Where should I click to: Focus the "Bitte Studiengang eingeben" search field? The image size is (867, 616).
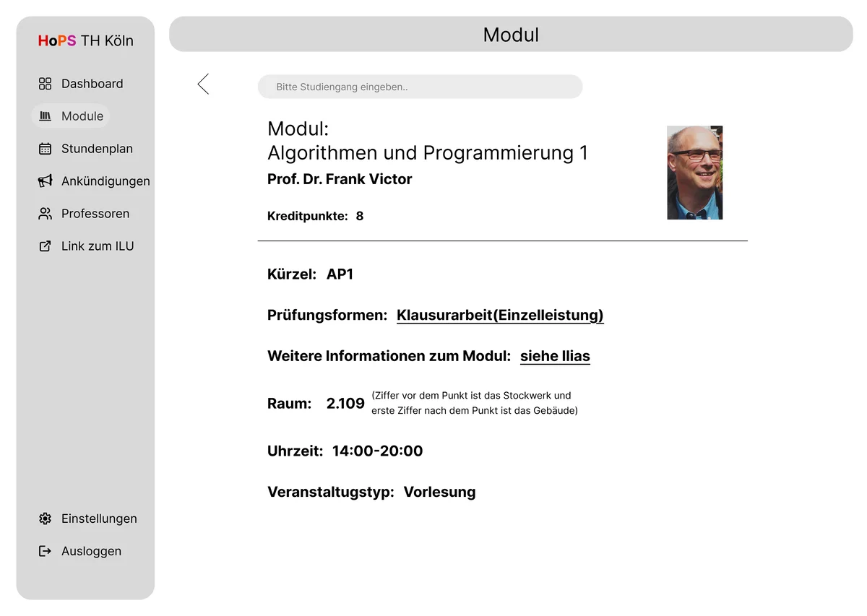[x=420, y=87]
